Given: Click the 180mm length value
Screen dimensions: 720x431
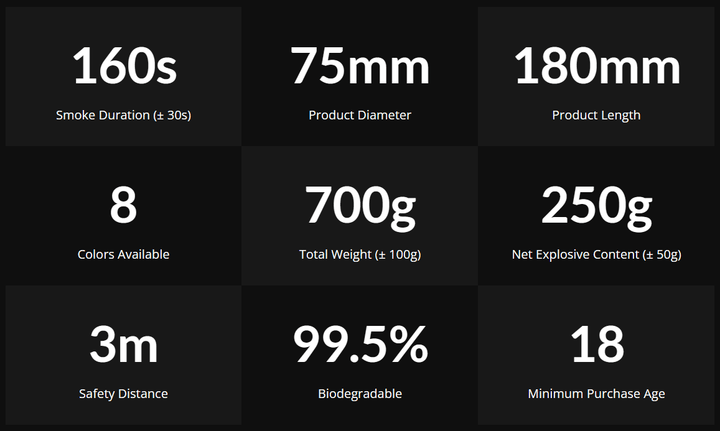Looking at the screenshot, I should [596, 66].
